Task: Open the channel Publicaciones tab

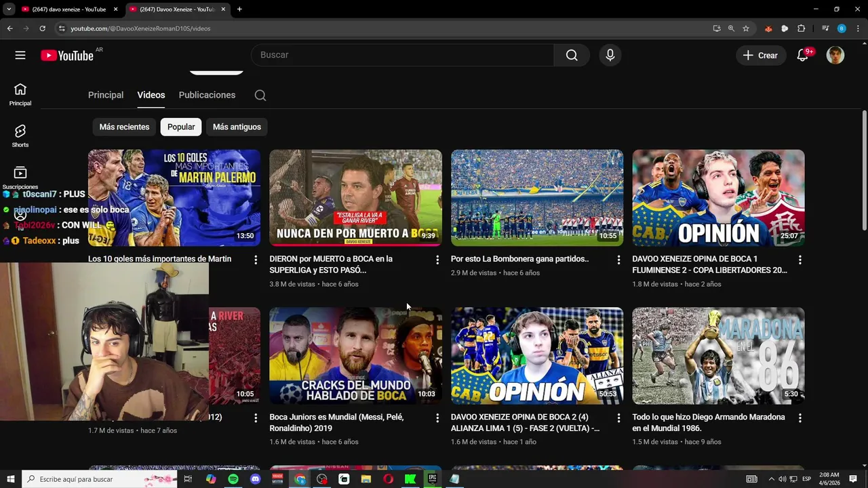Action: (x=207, y=95)
